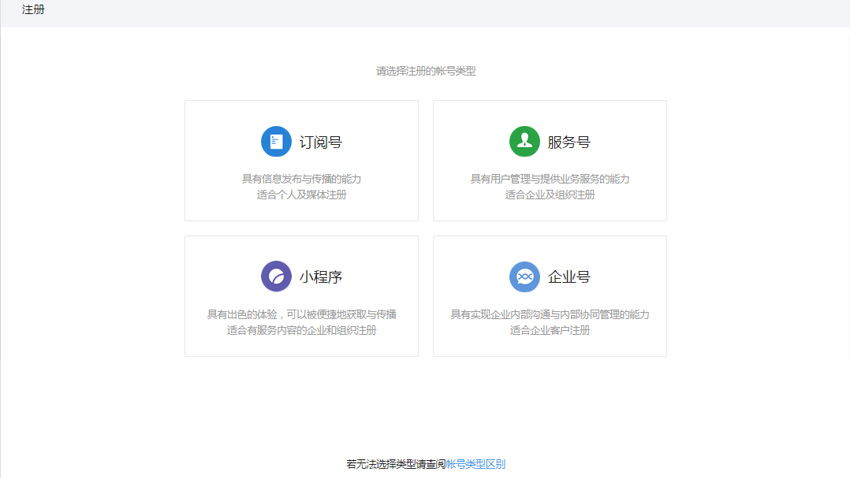
Task: Choose the 小程序 title text
Action: pos(321,277)
